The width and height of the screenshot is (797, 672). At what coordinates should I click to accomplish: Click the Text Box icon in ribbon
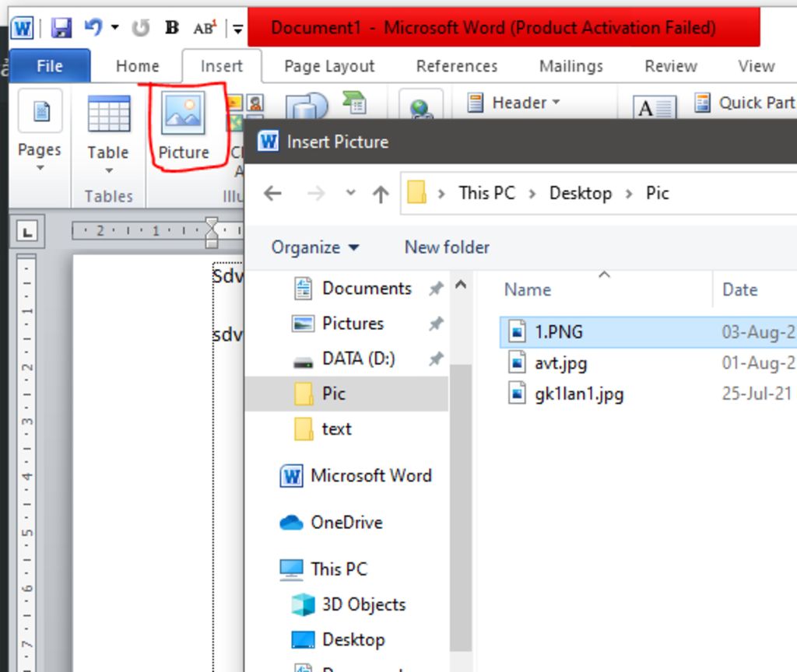point(655,107)
